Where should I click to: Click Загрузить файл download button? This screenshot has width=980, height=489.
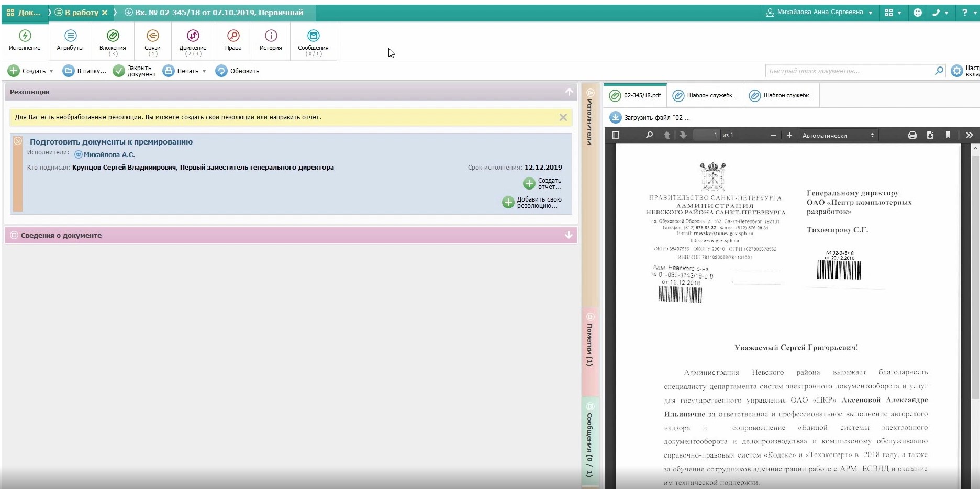pos(650,118)
